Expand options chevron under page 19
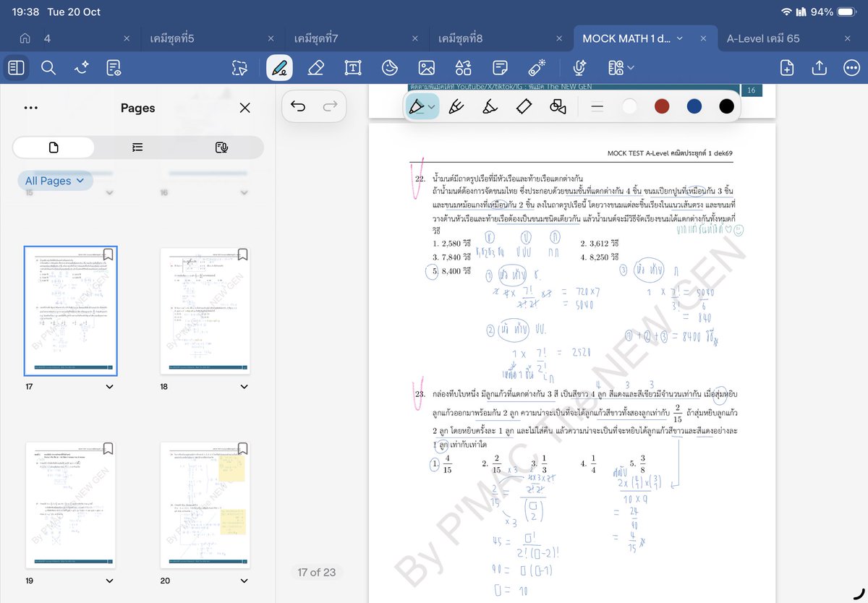Screen dimensions: 868x603 [x=109, y=581]
